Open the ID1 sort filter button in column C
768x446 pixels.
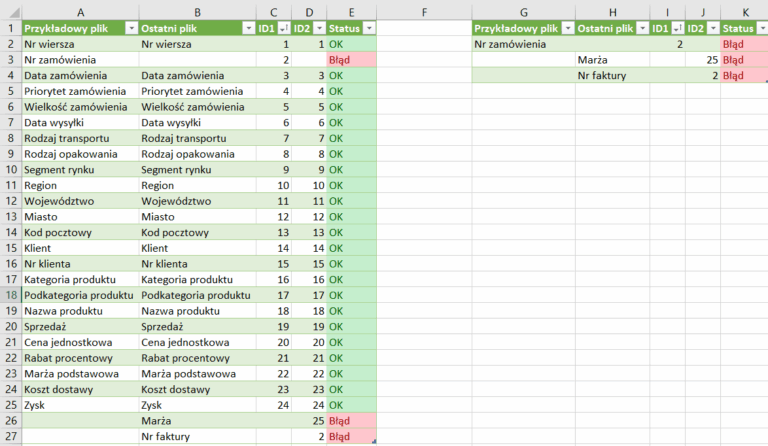click(283, 29)
